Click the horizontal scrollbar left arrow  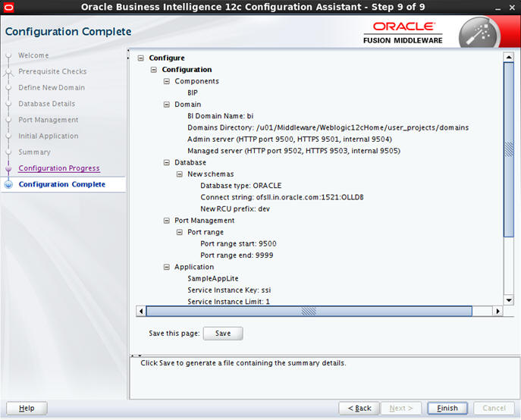point(141,311)
